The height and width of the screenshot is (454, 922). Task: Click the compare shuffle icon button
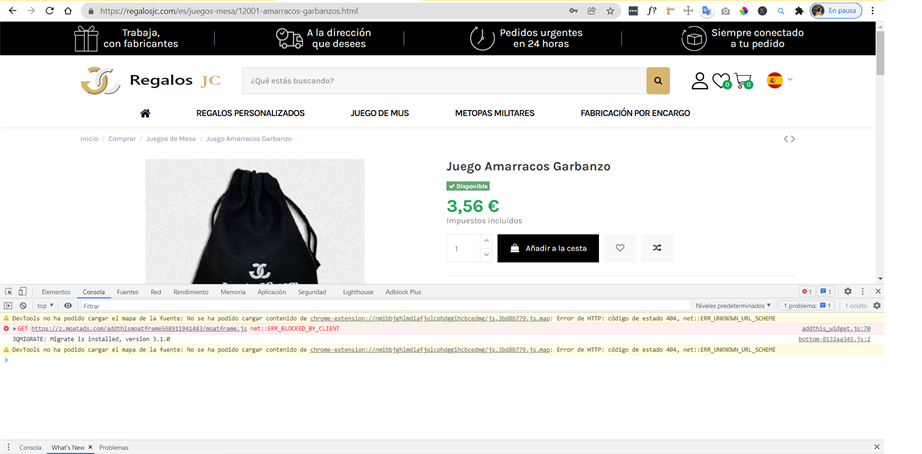pos(657,248)
